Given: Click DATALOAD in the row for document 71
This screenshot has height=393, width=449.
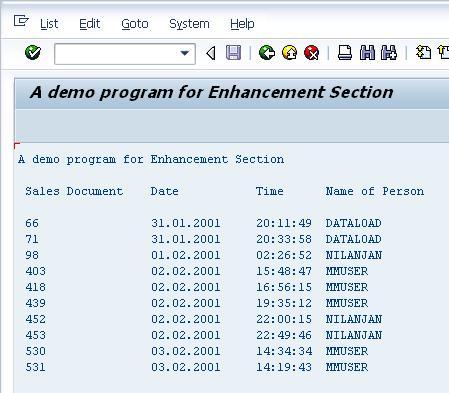Looking at the screenshot, I should tap(354, 239).
